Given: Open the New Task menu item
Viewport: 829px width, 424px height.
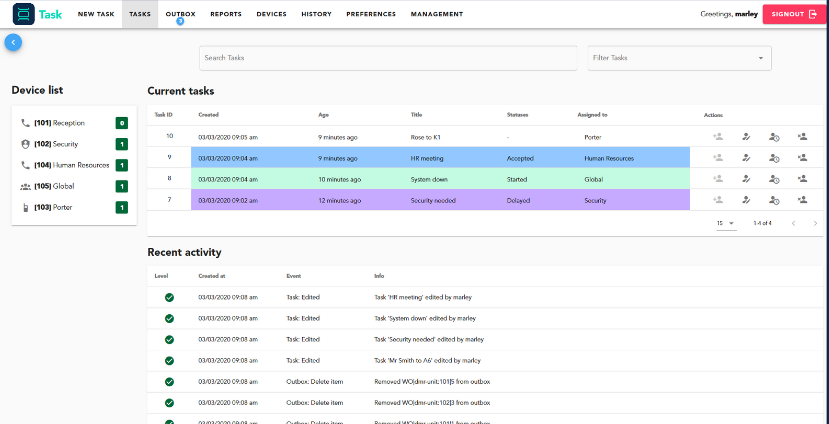Looking at the screenshot, I should 96,14.
